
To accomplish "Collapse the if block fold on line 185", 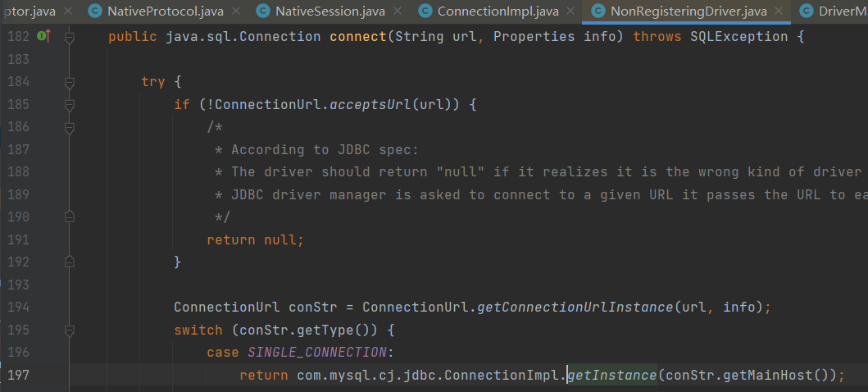I will click(x=70, y=105).
